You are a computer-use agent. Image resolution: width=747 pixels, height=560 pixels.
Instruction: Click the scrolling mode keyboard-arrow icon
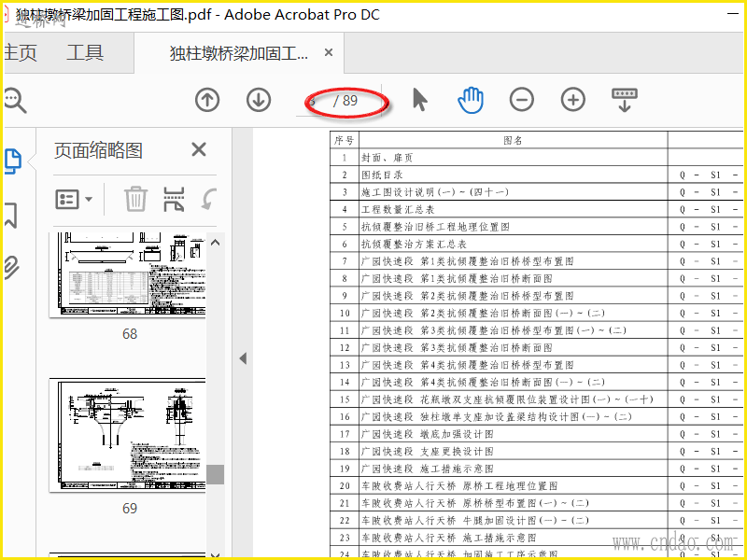[624, 100]
